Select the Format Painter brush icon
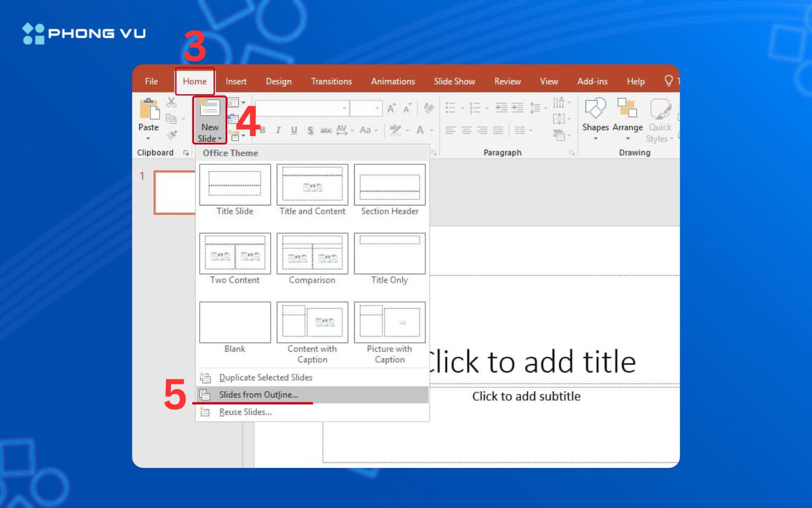Viewport: 812px width, 508px height. coord(171,134)
